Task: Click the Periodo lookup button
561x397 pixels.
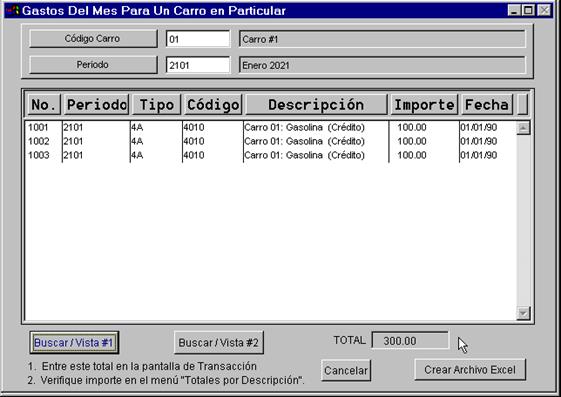Action: click(93, 65)
